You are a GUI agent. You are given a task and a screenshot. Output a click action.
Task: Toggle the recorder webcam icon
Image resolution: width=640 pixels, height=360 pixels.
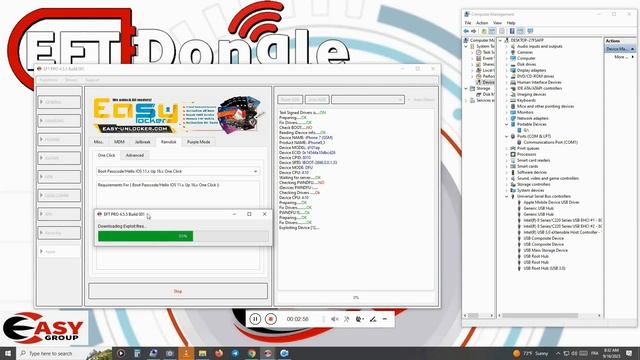pos(359,319)
